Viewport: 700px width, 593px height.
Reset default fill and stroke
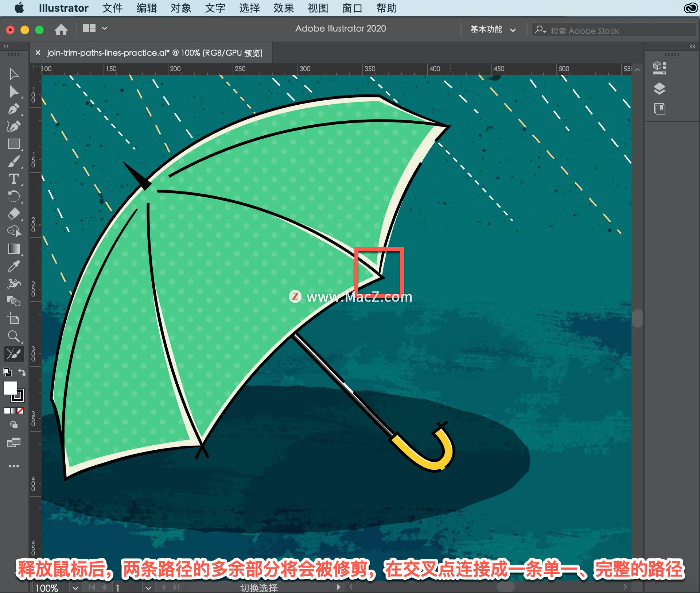7,372
